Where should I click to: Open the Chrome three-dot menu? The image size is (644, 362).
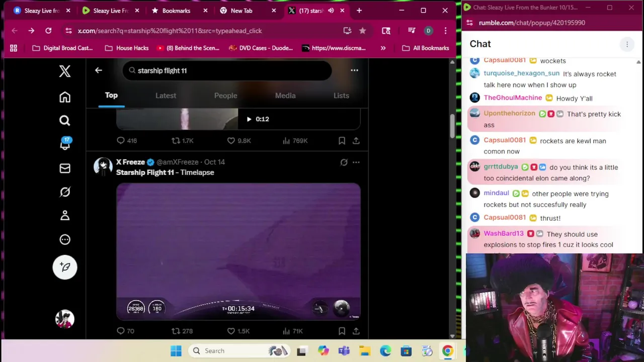click(445, 31)
